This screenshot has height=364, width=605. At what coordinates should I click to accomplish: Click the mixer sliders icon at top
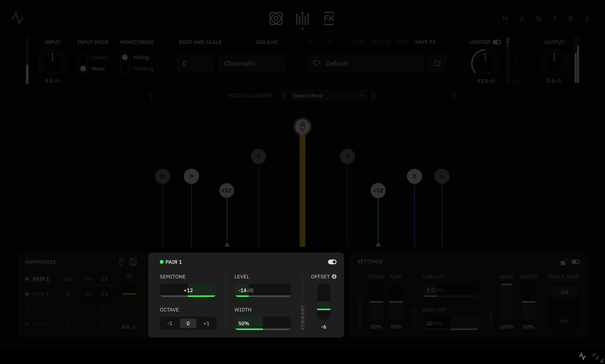(302, 19)
